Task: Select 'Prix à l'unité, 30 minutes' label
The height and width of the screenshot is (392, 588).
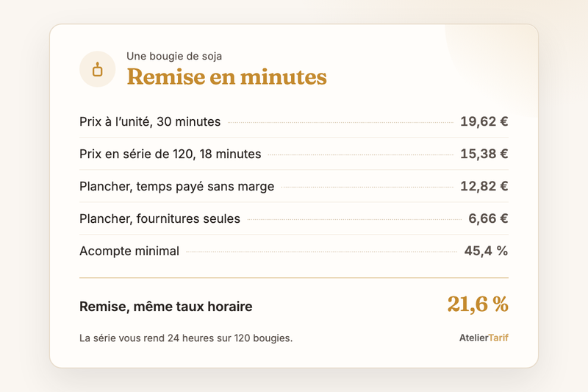Action: (x=150, y=121)
